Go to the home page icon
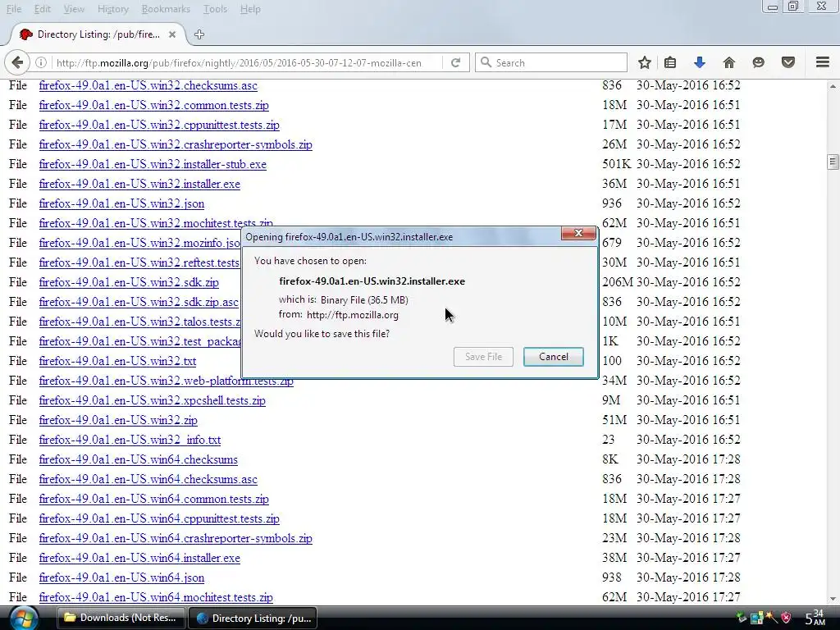The height and width of the screenshot is (630, 840). [x=728, y=62]
